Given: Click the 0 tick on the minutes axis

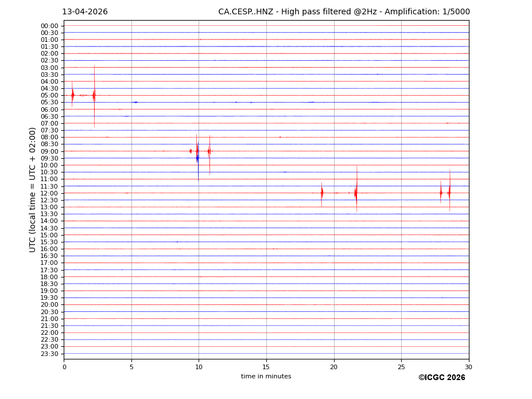Looking at the screenshot, I should pyautogui.click(x=64, y=367).
